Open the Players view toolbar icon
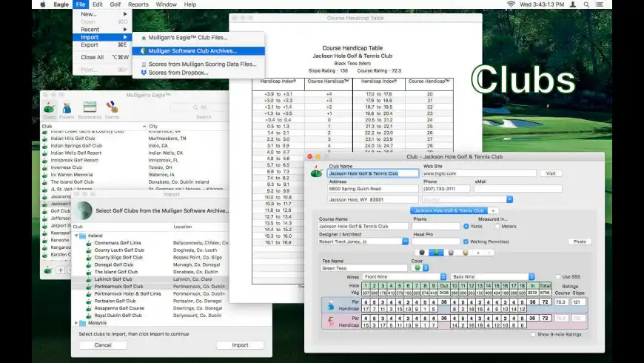Image resolution: width=644 pixels, height=363 pixels. coord(67,110)
